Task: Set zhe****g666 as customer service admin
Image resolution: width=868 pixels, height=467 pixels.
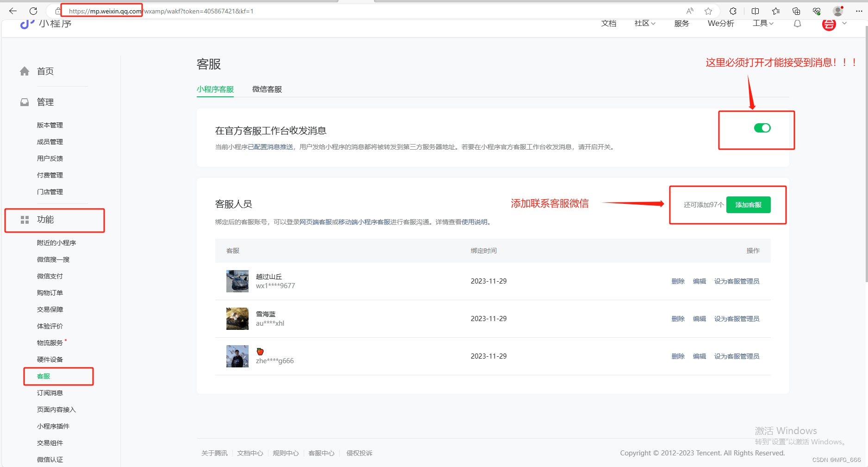Action: [737, 356]
